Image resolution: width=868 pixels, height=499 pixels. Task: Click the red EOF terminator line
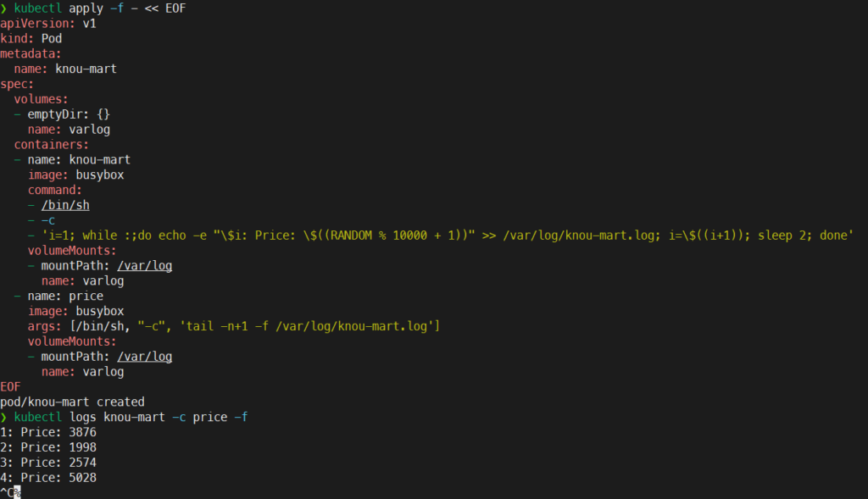point(10,386)
